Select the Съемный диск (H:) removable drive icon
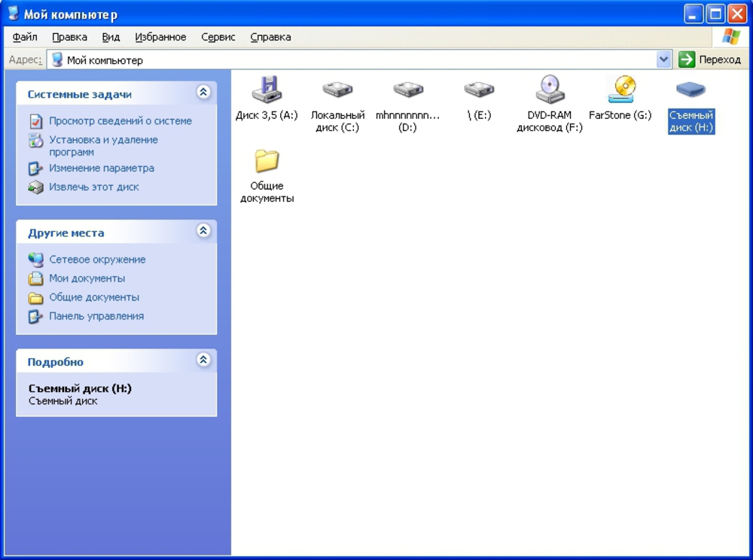The image size is (753, 560). pos(691,90)
